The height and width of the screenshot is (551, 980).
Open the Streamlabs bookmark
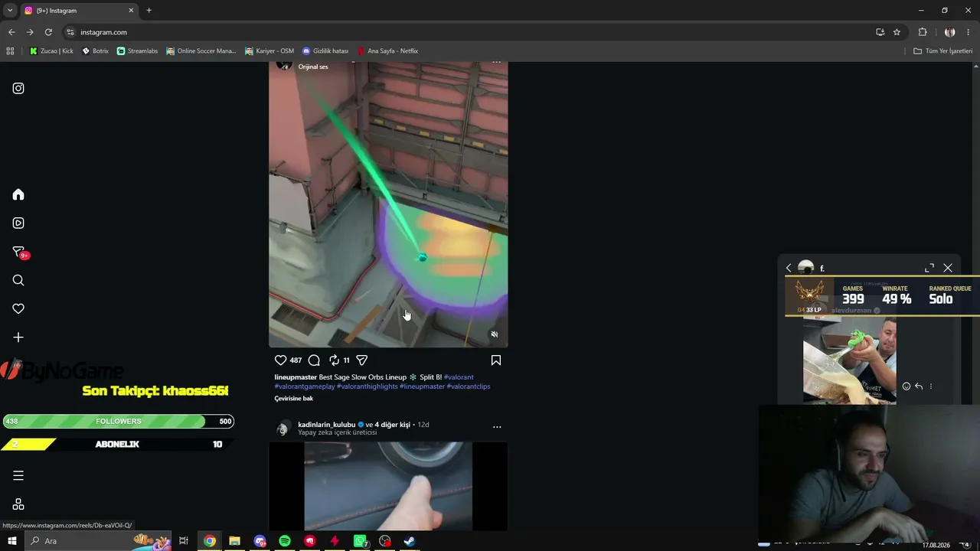pos(137,51)
